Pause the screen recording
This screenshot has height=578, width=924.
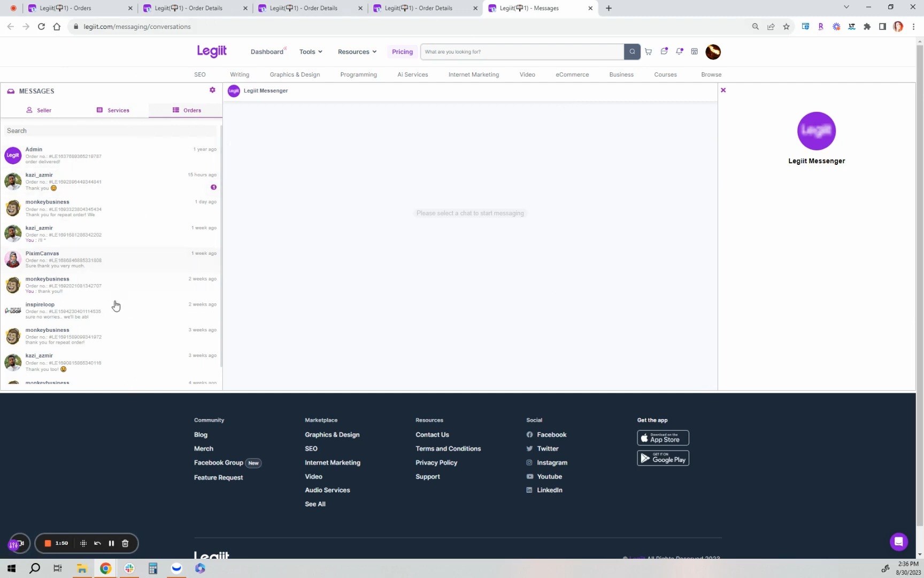[112, 543]
